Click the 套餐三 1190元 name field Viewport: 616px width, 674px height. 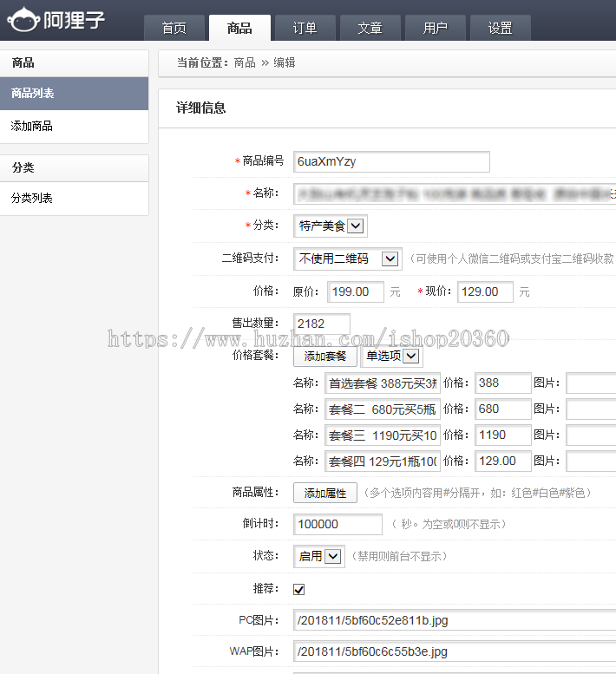pyautogui.click(x=382, y=435)
